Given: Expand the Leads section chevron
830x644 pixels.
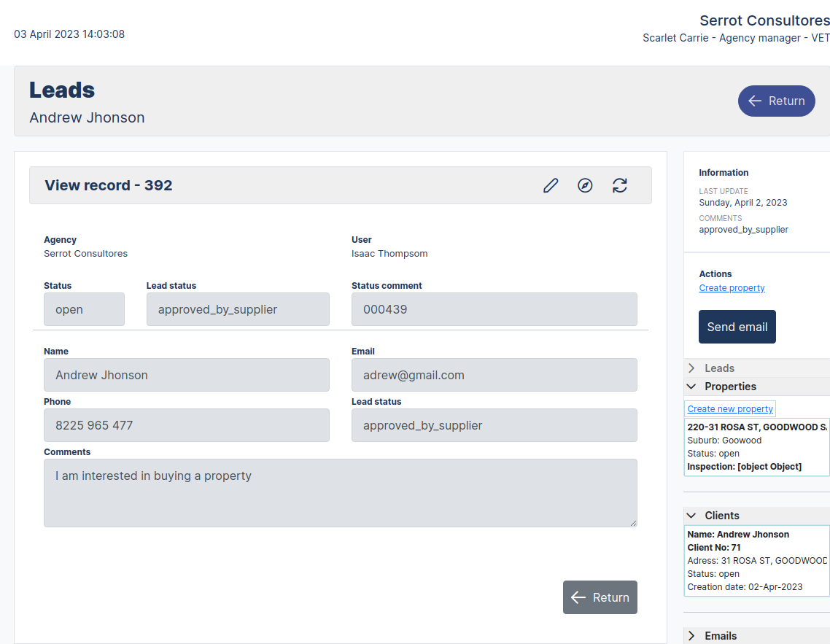Looking at the screenshot, I should pos(691,368).
